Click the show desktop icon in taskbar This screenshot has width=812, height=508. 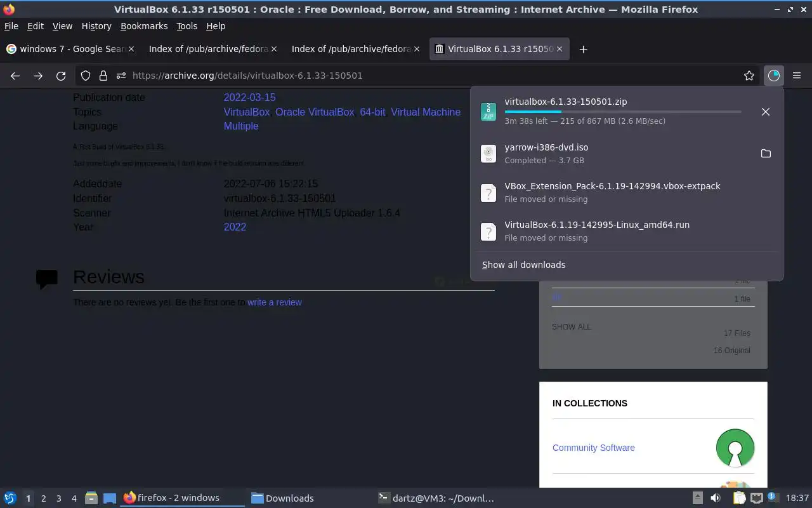pyautogui.click(x=110, y=498)
